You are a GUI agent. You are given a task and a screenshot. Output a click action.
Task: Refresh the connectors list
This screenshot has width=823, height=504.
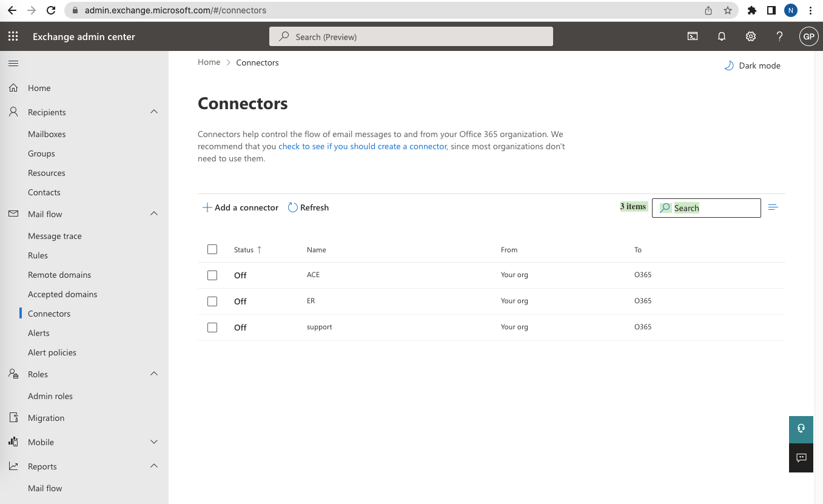point(308,207)
